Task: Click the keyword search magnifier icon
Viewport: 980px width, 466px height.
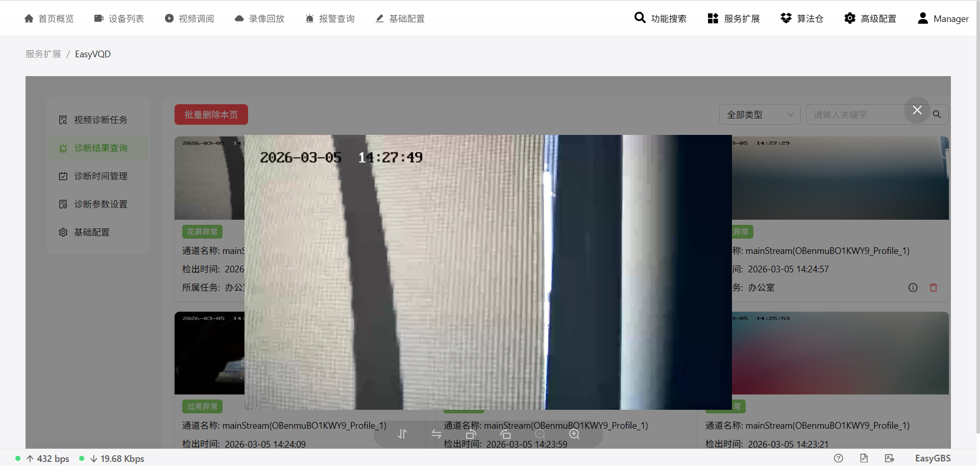Action: tap(937, 114)
